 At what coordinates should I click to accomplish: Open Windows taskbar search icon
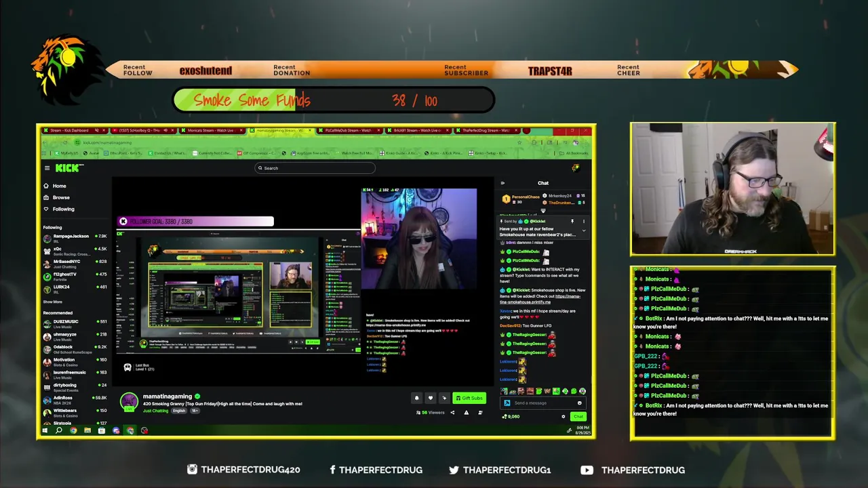coord(59,430)
